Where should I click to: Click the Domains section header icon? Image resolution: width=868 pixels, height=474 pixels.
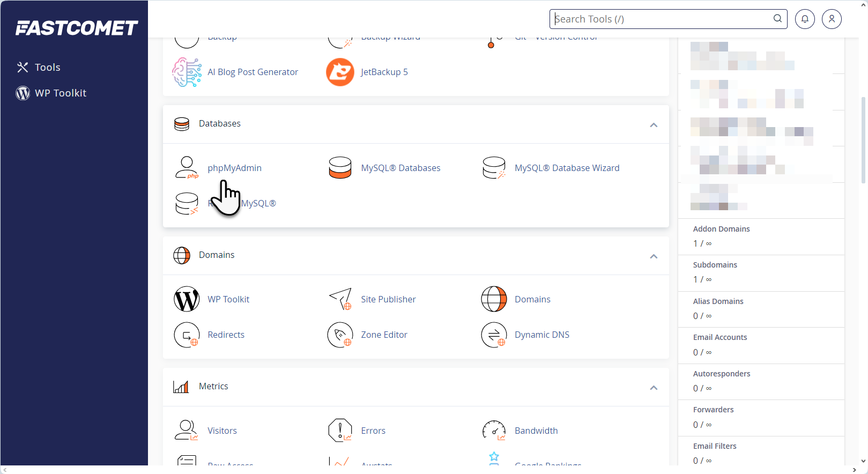182,255
